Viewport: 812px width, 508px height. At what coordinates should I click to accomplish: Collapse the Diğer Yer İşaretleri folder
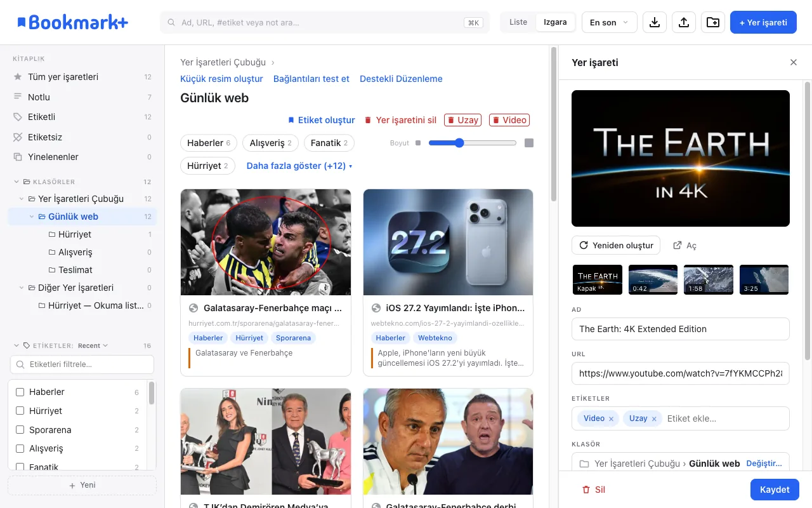pyautogui.click(x=22, y=288)
